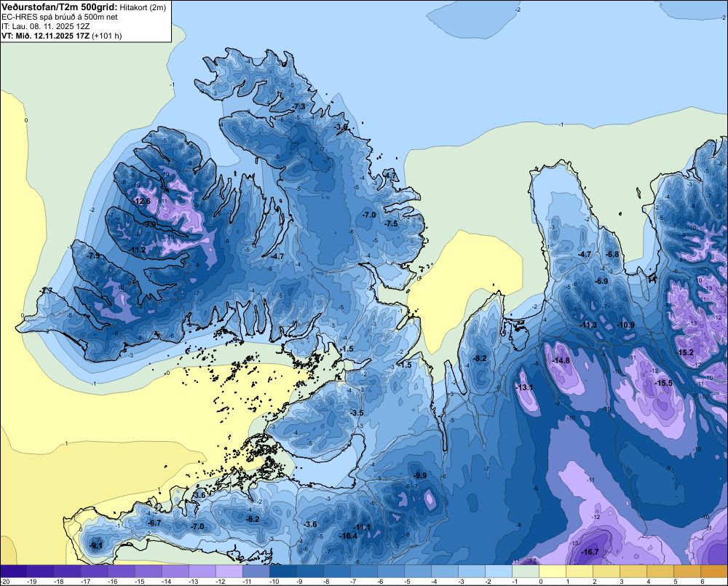
Task: Click the -16.7 temperature value
Action: pos(590,552)
